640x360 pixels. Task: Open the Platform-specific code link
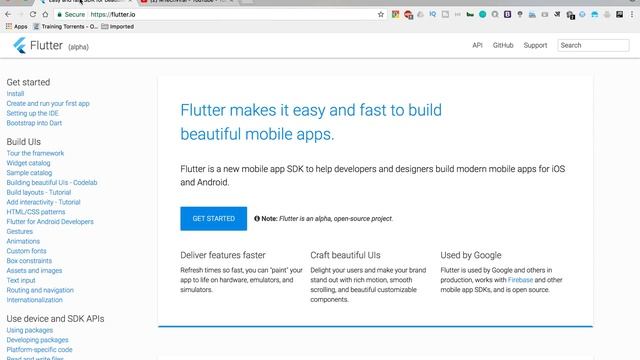[39, 350]
